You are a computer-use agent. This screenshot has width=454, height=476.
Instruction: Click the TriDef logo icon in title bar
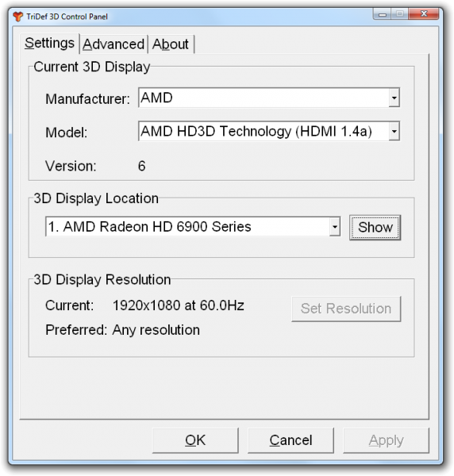[x=18, y=17]
